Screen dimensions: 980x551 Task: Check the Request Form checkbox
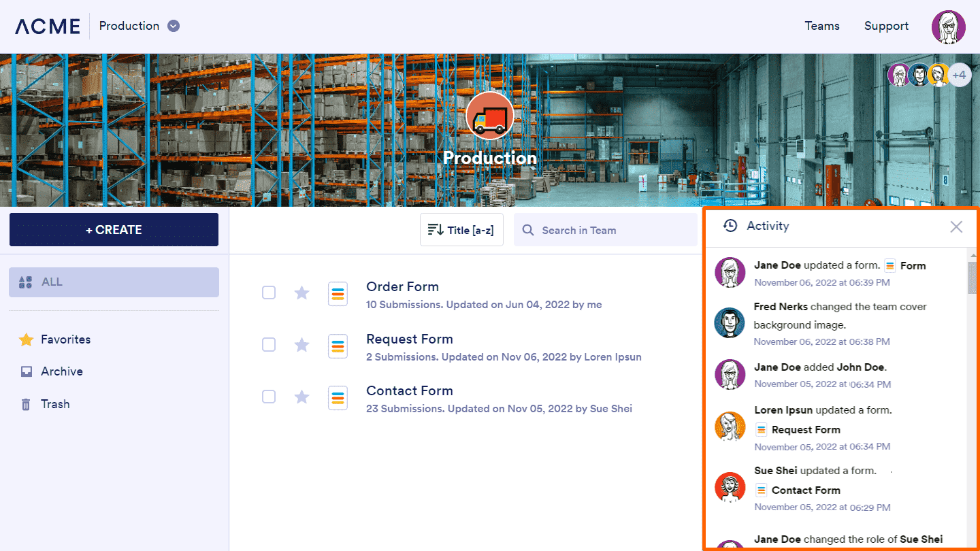pyautogui.click(x=269, y=344)
